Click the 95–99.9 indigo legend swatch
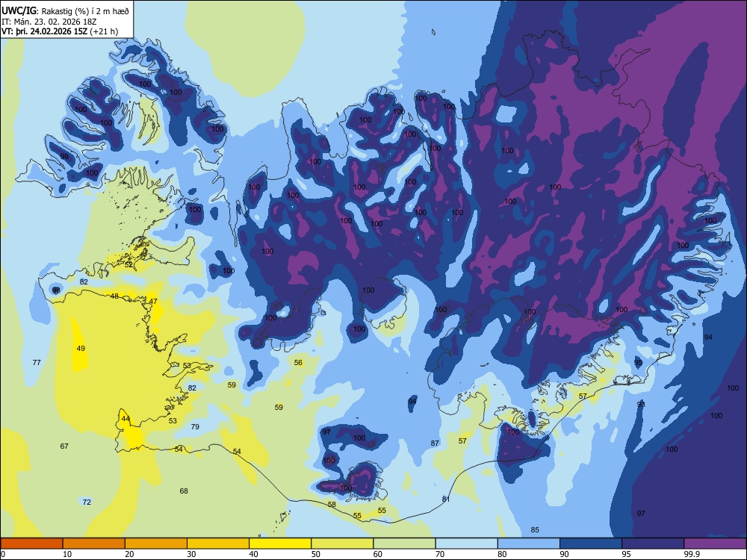This screenshot has height=560, width=747. point(653,544)
